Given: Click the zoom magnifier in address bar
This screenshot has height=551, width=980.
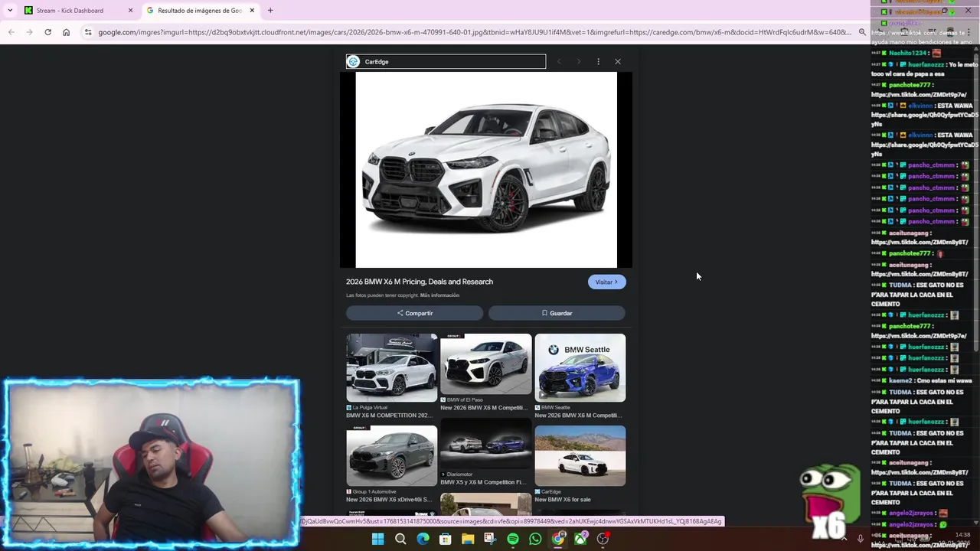Looking at the screenshot, I should pyautogui.click(x=862, y=32).
